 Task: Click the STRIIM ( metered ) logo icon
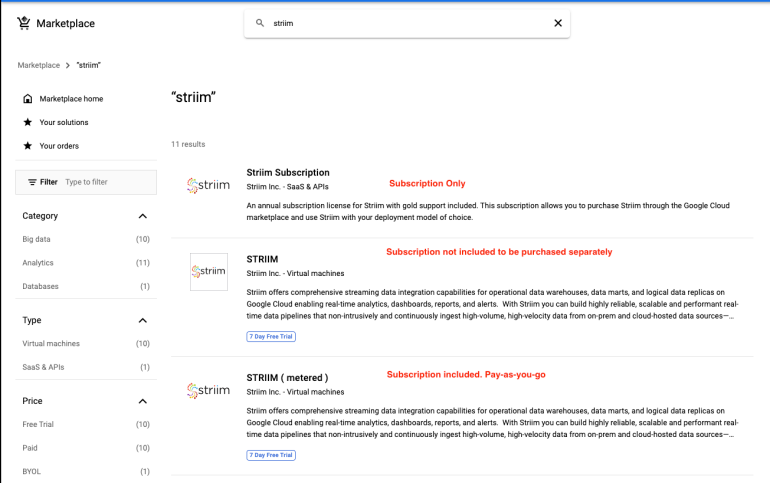coord(209,390)
